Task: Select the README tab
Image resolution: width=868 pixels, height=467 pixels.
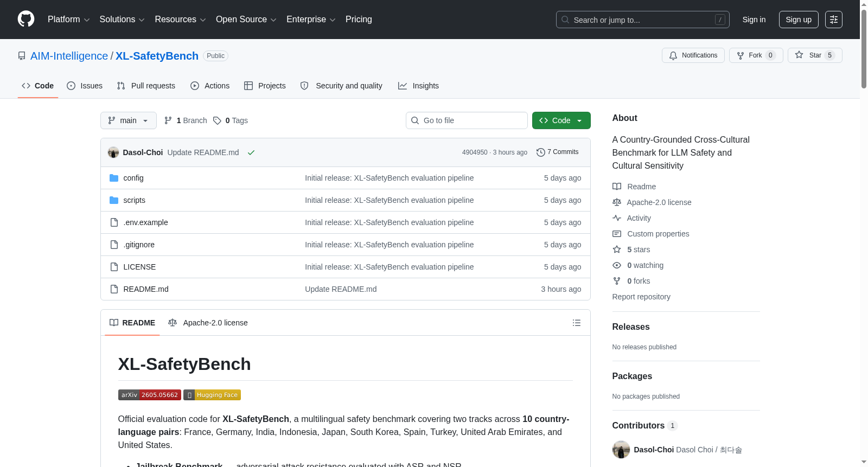Action: [132, 323]
